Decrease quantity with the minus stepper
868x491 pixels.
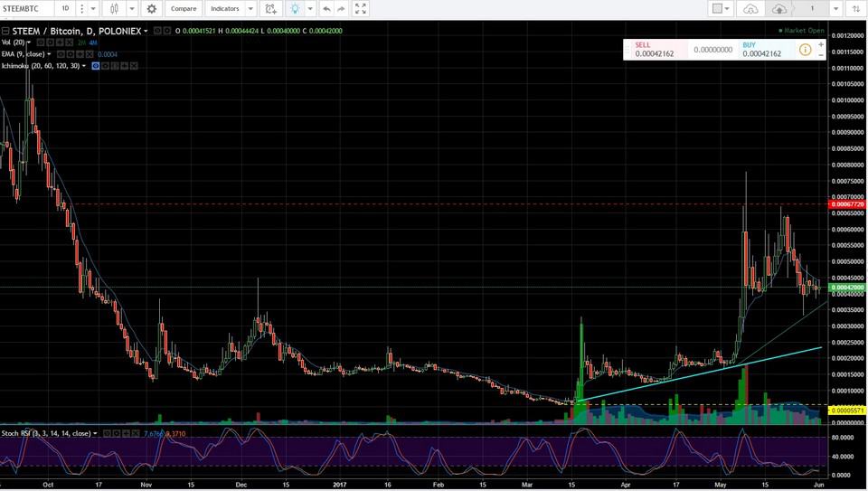(821, 55)
